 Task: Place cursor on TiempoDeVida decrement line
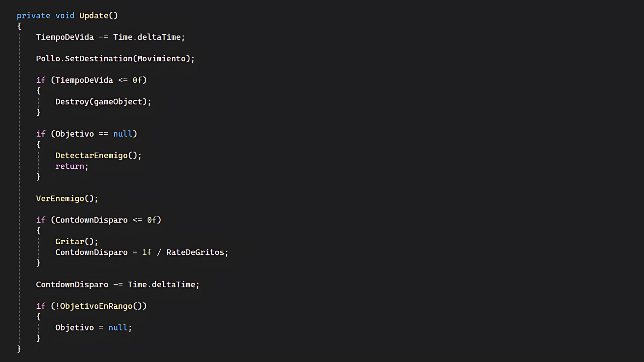[x=110, y=37]
